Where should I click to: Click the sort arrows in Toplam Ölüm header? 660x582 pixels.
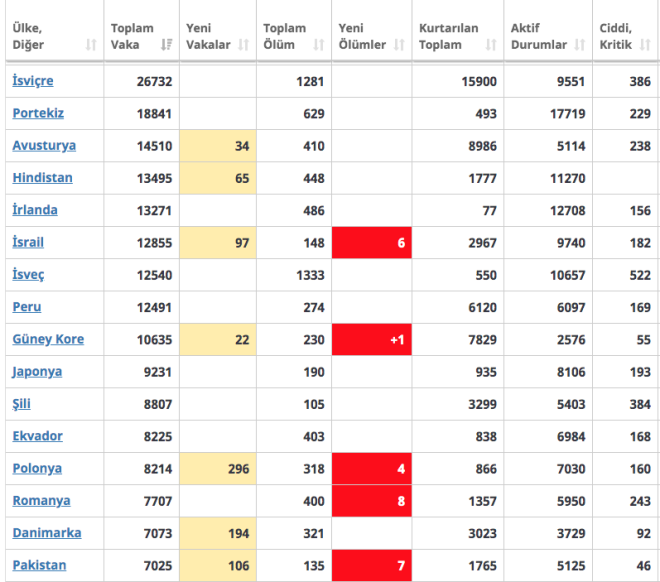pos(318,45)
